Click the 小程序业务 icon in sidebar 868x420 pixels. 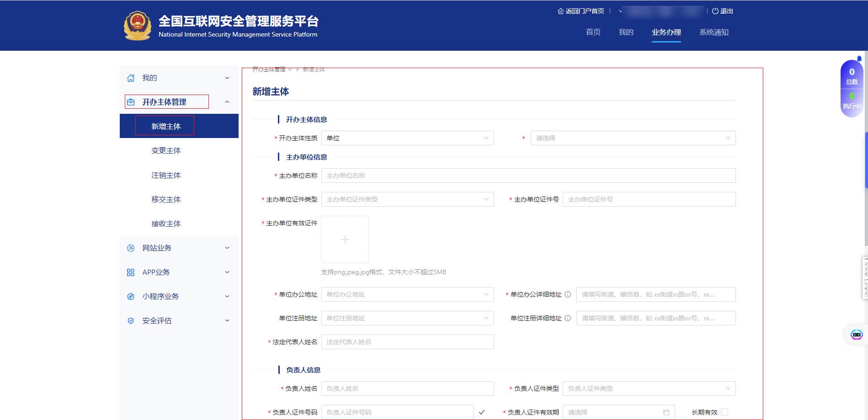tap(131, 297)
